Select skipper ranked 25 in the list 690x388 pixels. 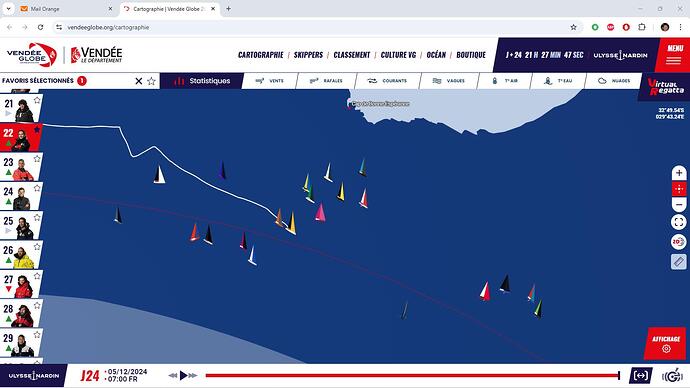[21, 226]
